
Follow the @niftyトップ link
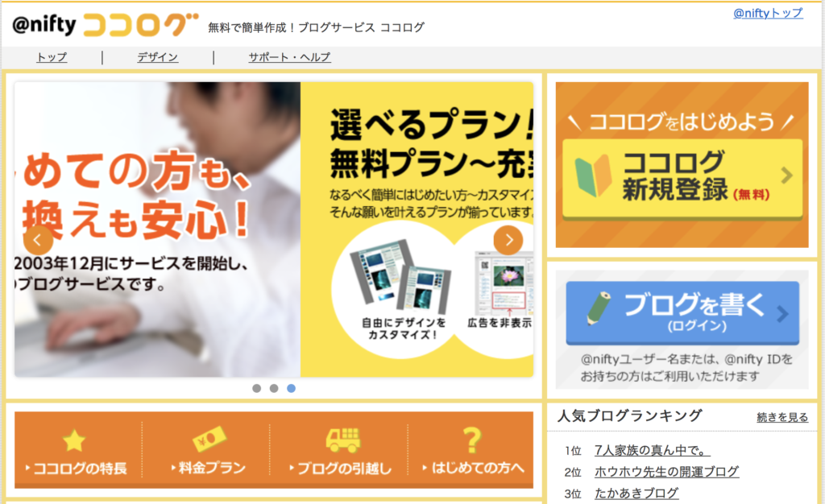[768, 13]
